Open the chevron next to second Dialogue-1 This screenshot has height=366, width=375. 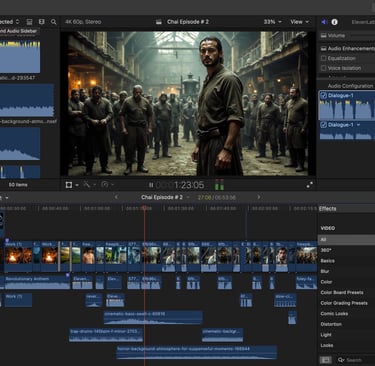pyautogui.click(x=359, y=125)
